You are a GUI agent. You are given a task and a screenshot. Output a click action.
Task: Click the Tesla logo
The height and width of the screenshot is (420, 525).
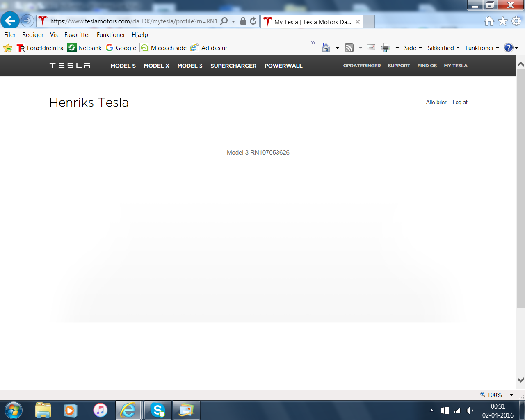click(x=70, y=66)
